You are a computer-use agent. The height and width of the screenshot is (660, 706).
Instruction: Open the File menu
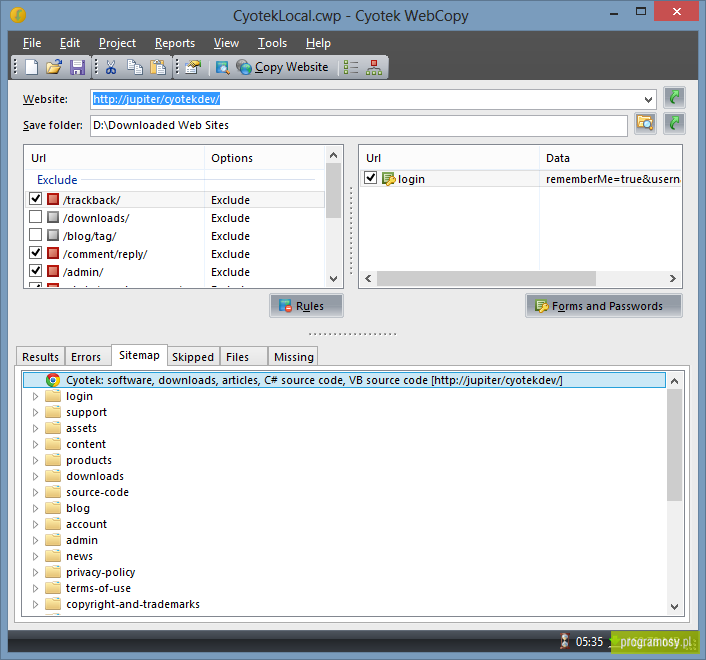(x=32, y=43)
